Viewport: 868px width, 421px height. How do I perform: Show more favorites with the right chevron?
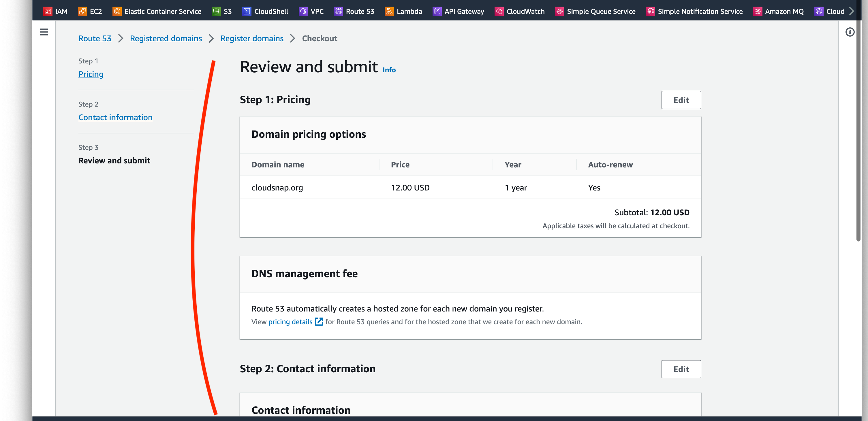point(852,11)
